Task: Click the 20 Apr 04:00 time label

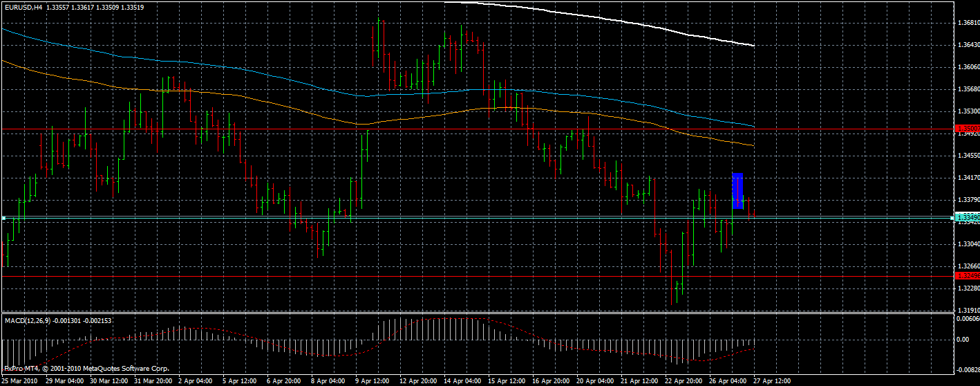Action: coord(595,381)
